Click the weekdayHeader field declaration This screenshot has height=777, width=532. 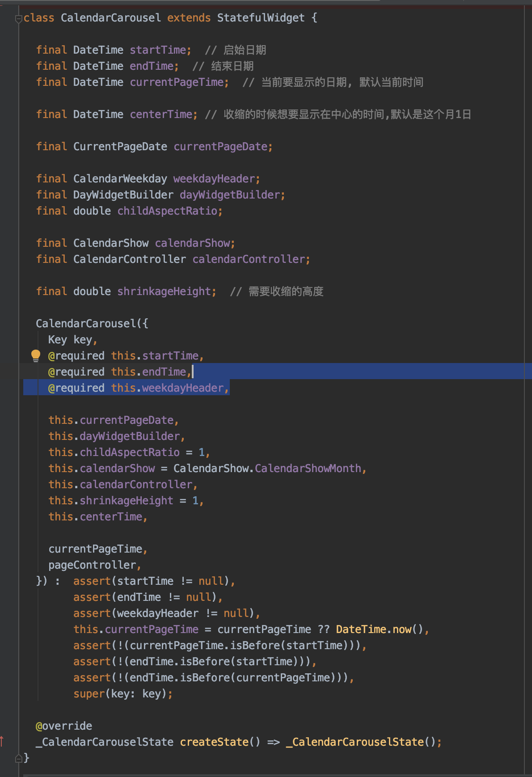click(148, 179)
